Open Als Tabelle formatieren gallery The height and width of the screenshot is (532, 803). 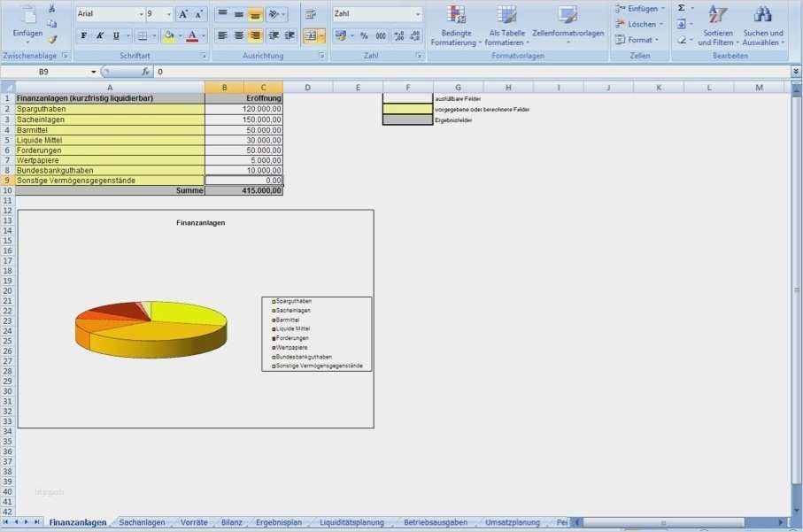(x=506, y=26)
